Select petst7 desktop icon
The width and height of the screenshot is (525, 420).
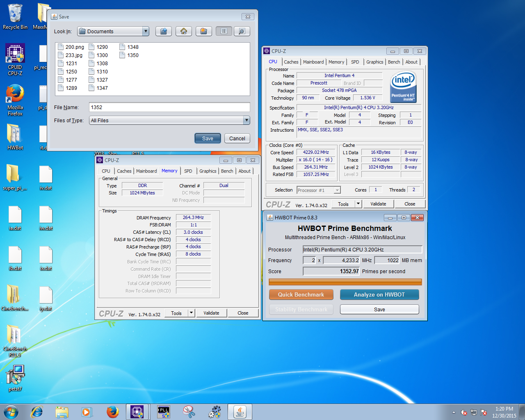pyautogui.click(x=15, y=378)
